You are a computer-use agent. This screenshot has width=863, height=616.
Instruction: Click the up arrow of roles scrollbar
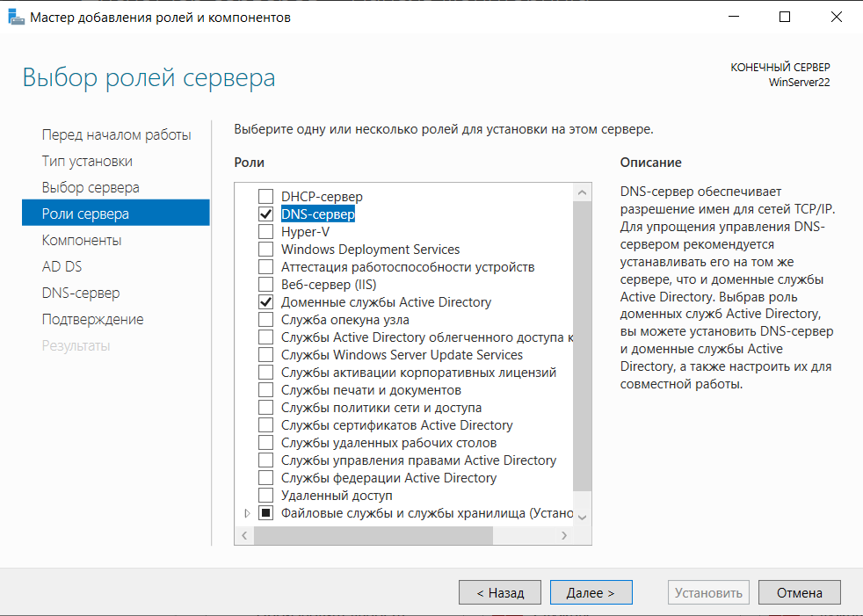pos(583,192)
